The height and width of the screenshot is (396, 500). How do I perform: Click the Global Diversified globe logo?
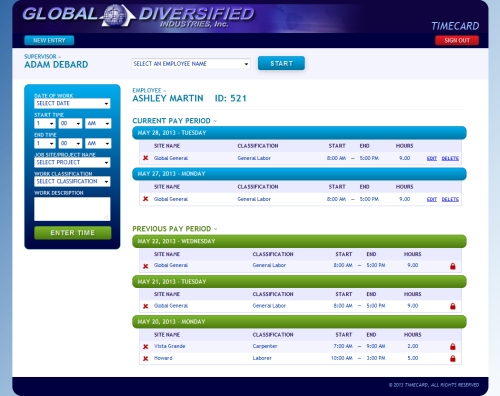point(117,15)
